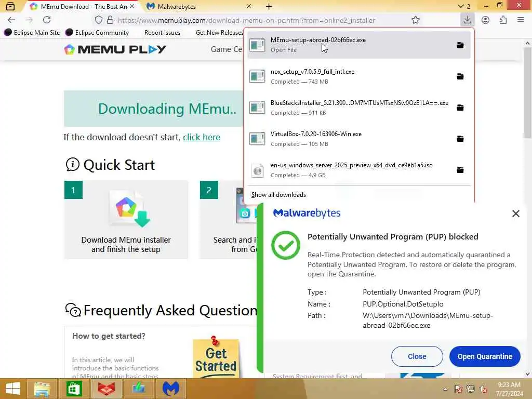Screen dimensions: 532x399
Task: Toggle the downloads toolbar button
Action: 467,20
